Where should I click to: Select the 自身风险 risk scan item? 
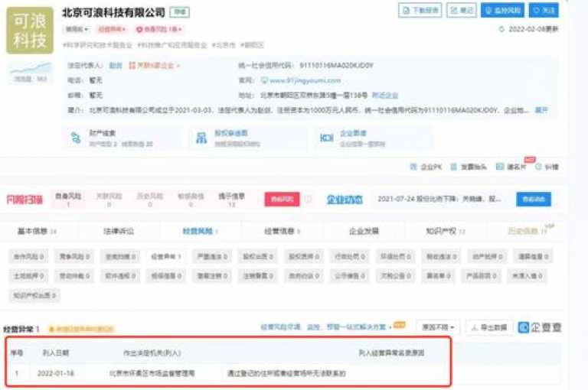point(68,200)
